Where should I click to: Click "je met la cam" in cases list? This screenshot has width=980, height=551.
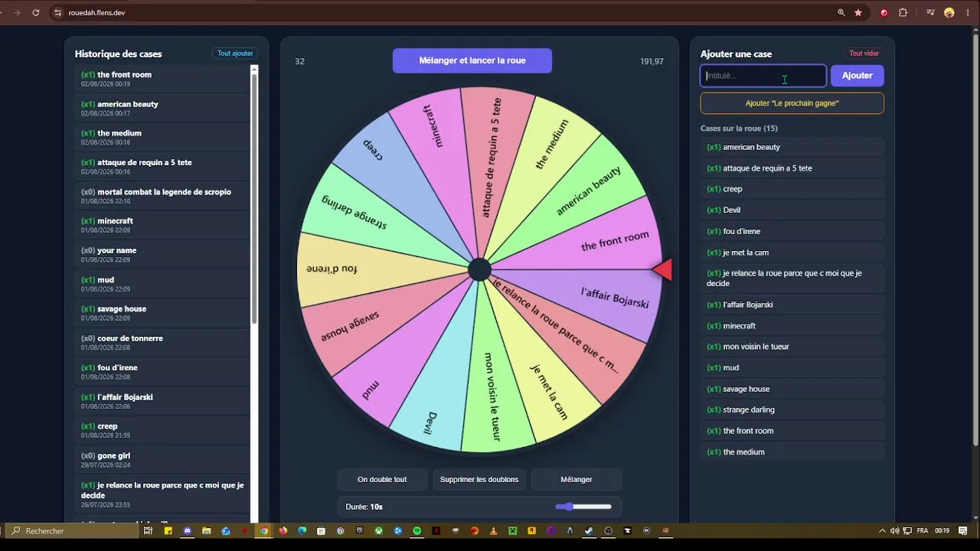(x=792, y=253)
